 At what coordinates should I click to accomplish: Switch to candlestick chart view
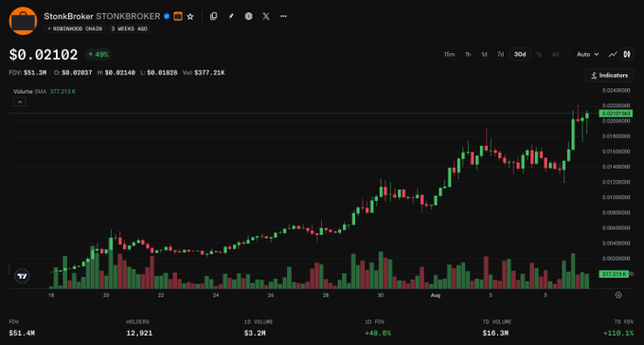click(x=627, y=54)
